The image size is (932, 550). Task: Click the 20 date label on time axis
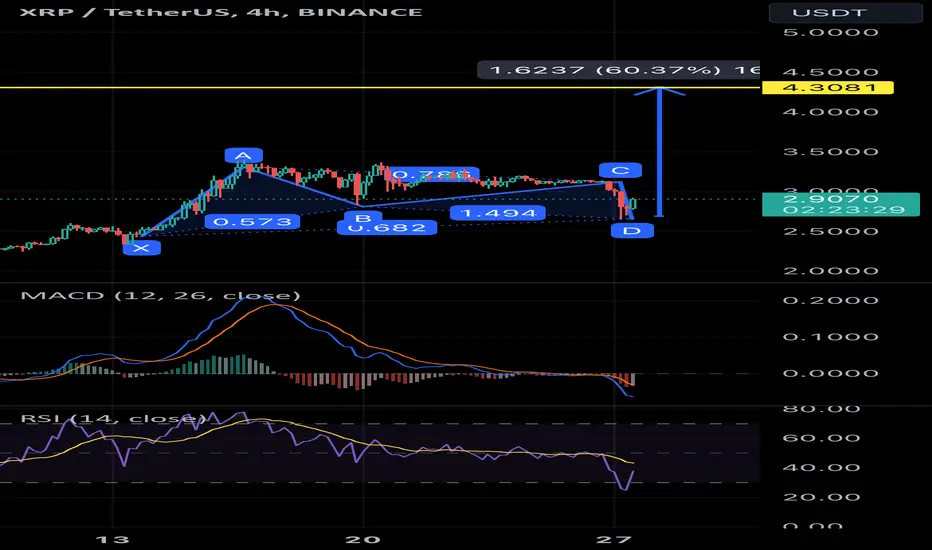[x=363, y=539]
